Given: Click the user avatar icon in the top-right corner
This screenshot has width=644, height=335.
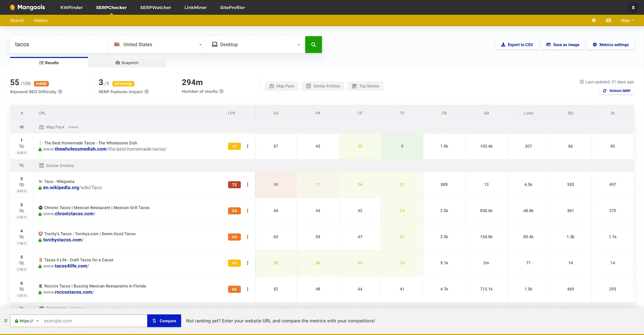Looking at the screenshot, I should pyautogui.click(x=633, y=7).
